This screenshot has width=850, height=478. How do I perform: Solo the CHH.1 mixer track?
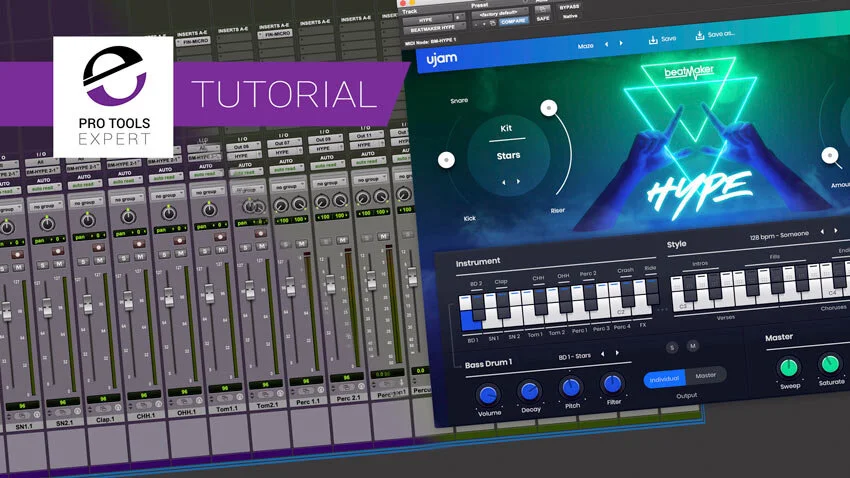point(124,258)
